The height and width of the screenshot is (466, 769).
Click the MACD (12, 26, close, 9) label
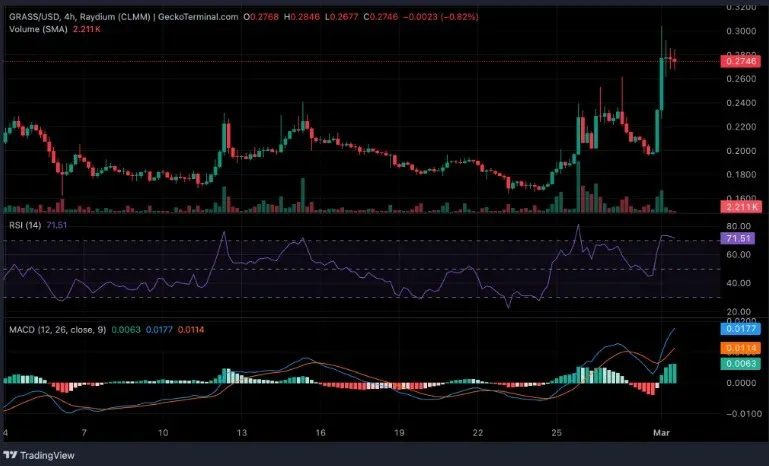coord(57,330)
